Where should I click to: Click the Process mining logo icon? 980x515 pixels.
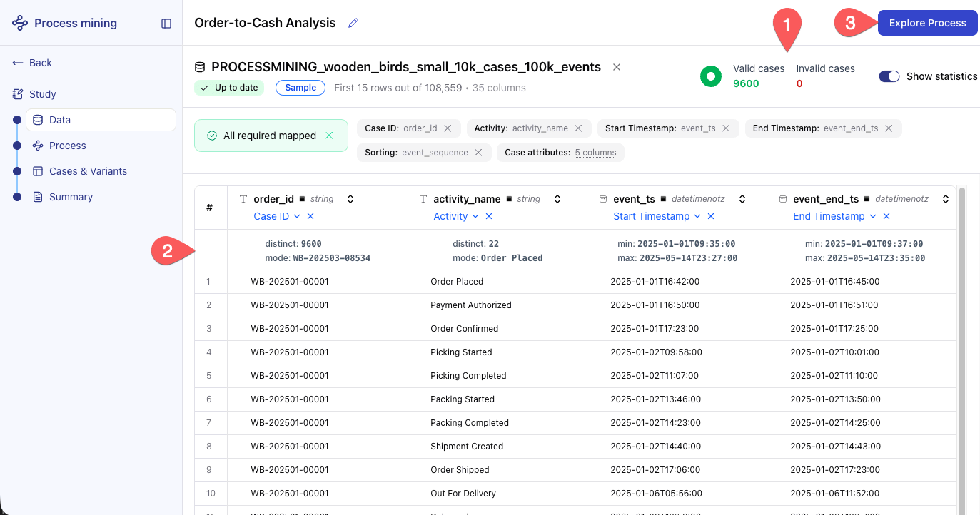pos(20,23)
